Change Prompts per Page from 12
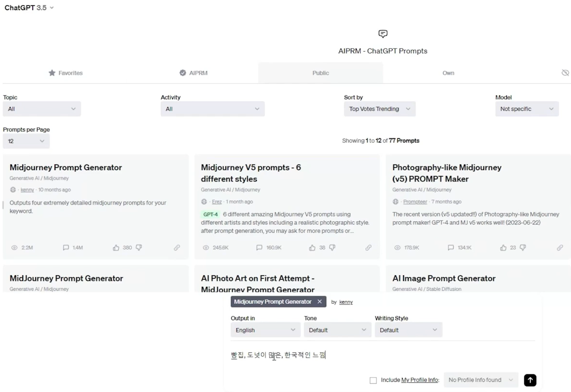This screenshot has width=571, height=392. (26, 141)
